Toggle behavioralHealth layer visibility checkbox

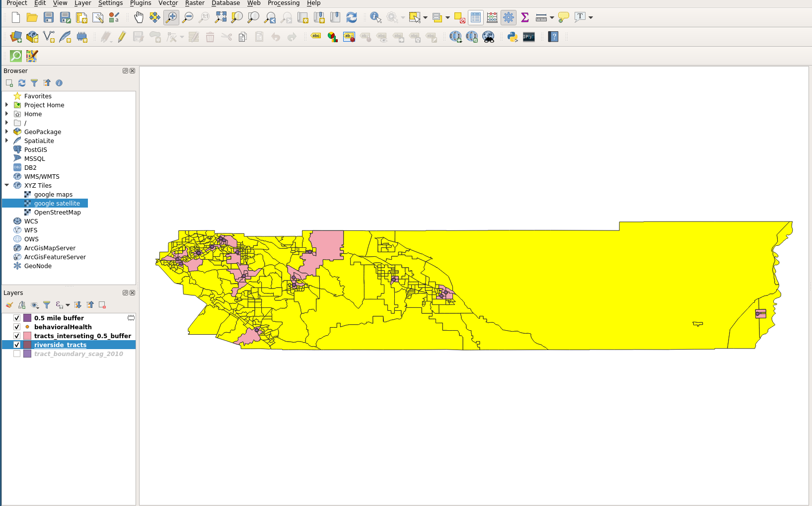click(x=17, y=327)
